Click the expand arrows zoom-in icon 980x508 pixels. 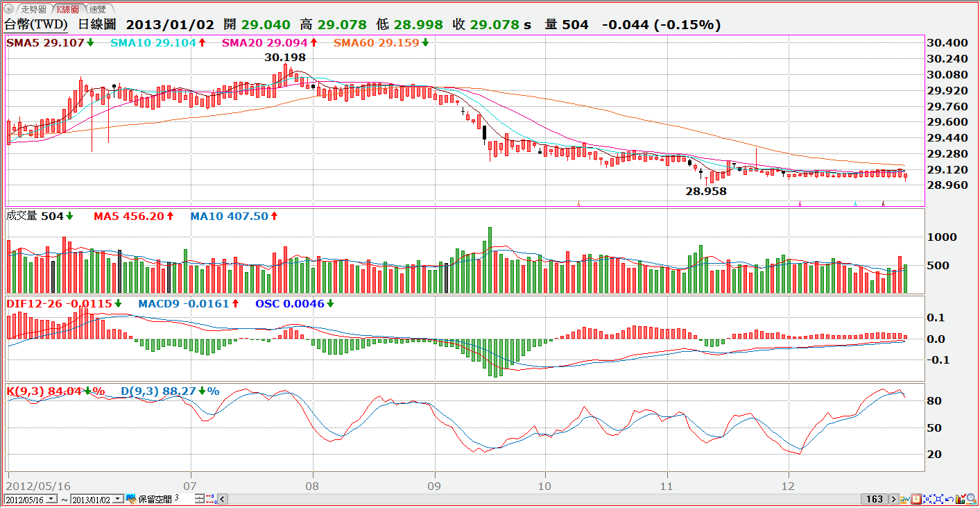pyautogui.click(x=938, y=499)
